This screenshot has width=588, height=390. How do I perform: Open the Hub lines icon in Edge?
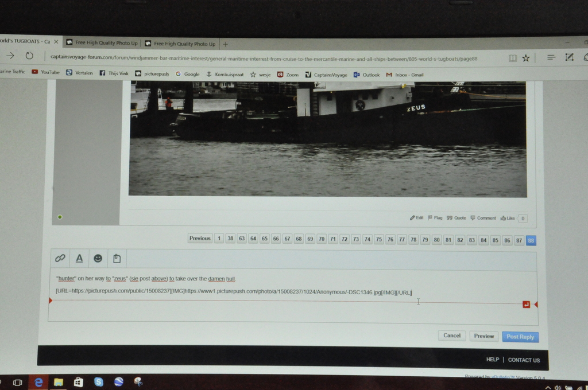551,57
